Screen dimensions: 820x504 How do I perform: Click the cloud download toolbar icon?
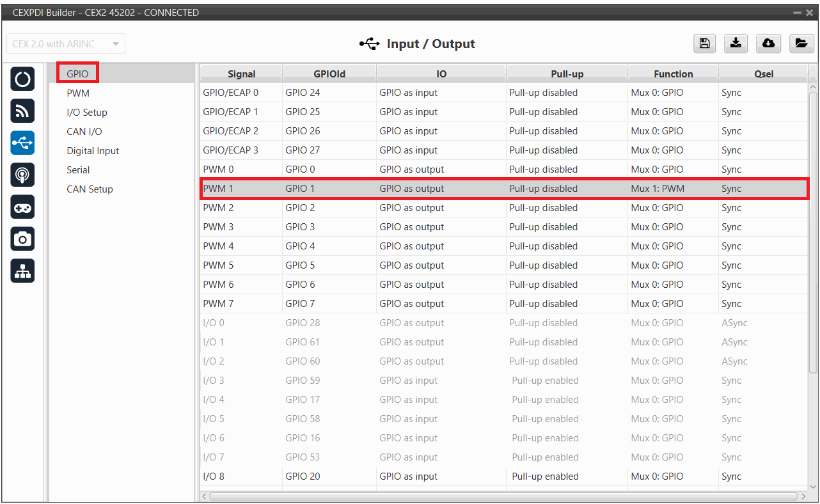[x=768, y=43]
